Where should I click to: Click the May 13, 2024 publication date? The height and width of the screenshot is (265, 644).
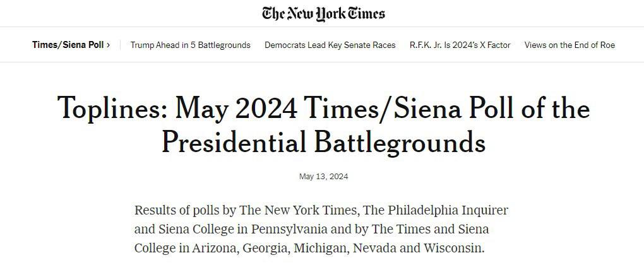coord(323,177)
